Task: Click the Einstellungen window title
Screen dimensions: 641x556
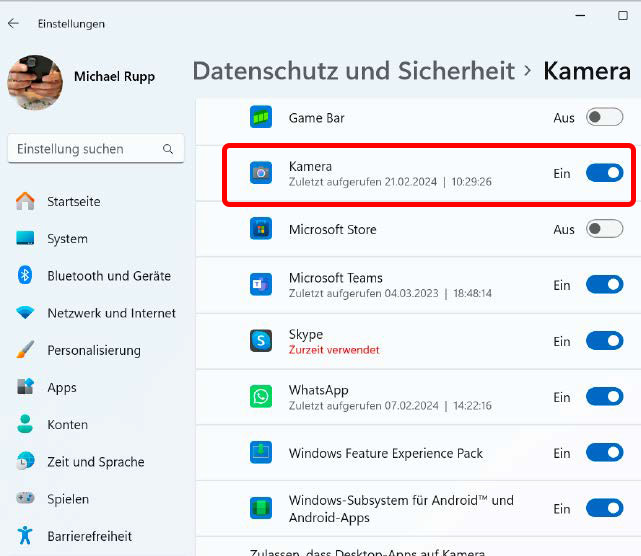Action: point(71,24)
